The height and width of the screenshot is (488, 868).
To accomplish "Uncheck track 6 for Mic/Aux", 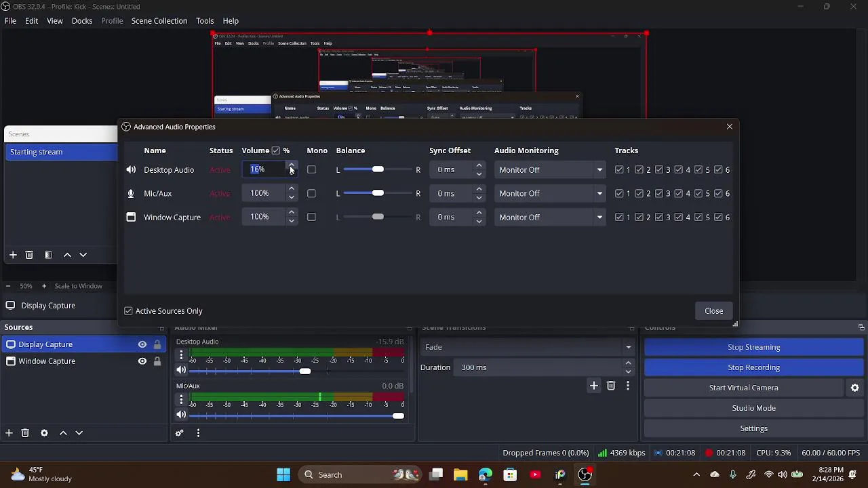I will (x=718, y=194).
